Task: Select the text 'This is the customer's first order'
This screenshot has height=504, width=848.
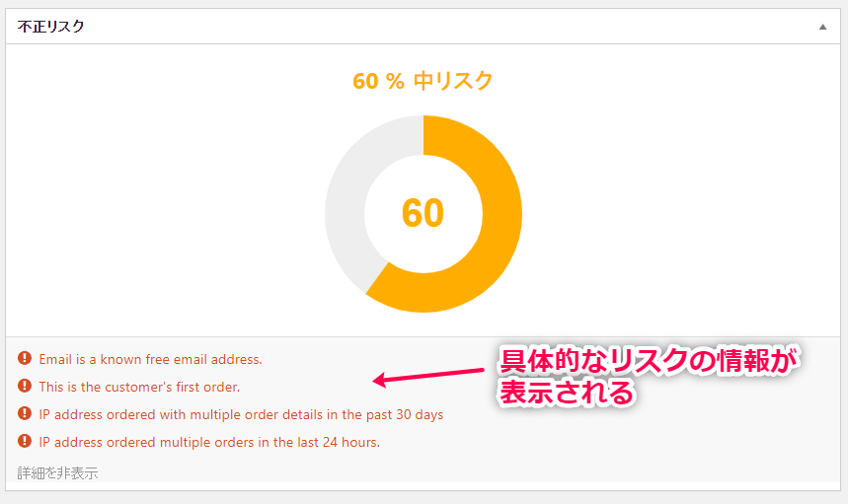Action: coord(139,387)
